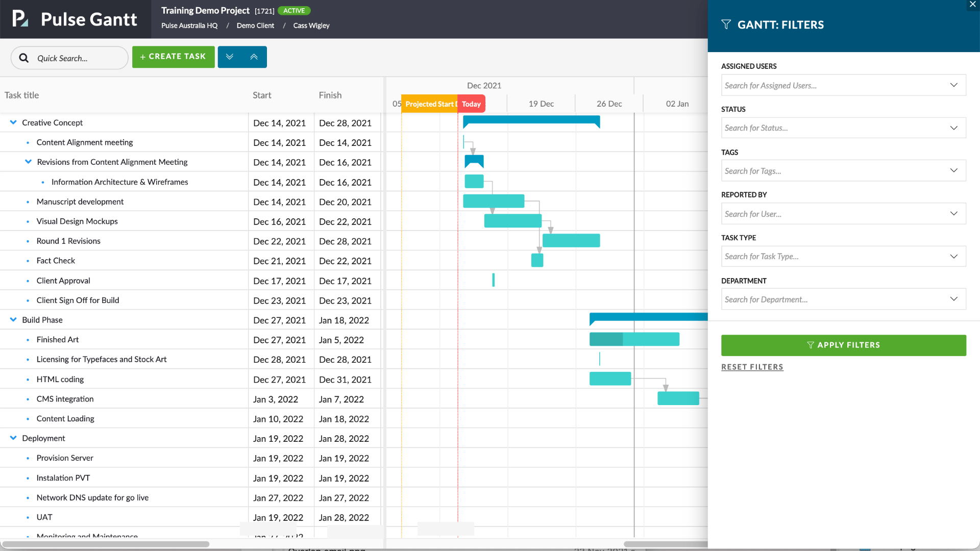
Task: Reset all Gantt filters
Action: pyautogui.click(x=752, y=366)
